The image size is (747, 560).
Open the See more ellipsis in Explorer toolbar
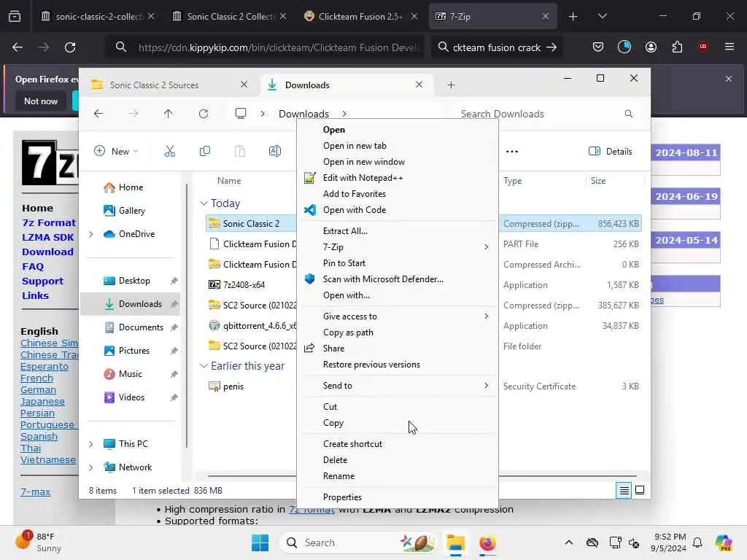tap(511, 152)
